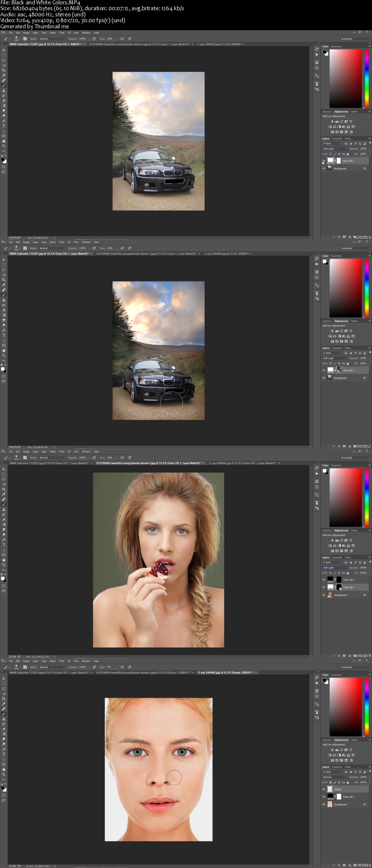
Task: Click the hue spectrum strip in the 00:02:52 frame
Action: pyautogui.click(x=367, y=288)
